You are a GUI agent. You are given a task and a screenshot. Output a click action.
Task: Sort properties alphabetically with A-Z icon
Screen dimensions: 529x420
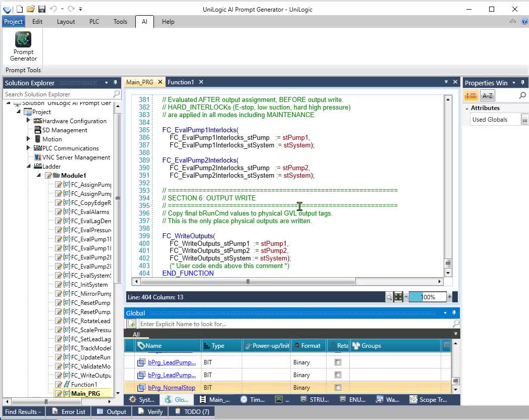pos(487,95)
